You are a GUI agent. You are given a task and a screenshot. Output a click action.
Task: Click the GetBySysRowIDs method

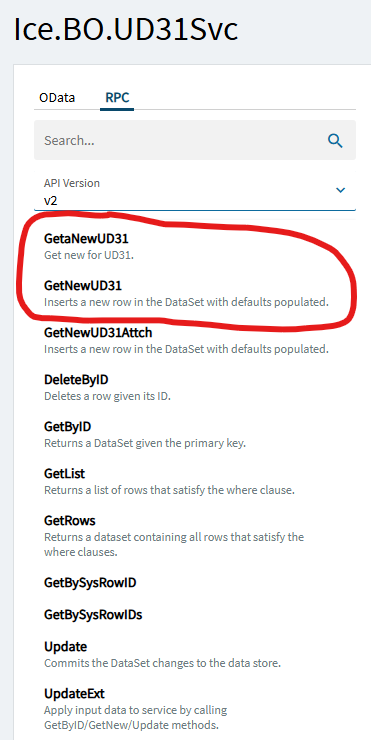[x=93, y=615]
